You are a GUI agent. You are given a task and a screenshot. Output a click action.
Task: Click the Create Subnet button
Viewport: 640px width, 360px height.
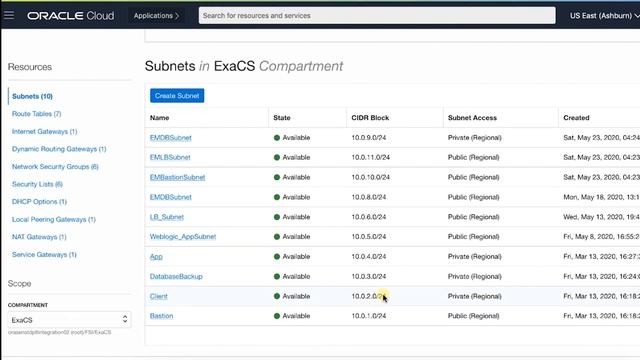177,96
